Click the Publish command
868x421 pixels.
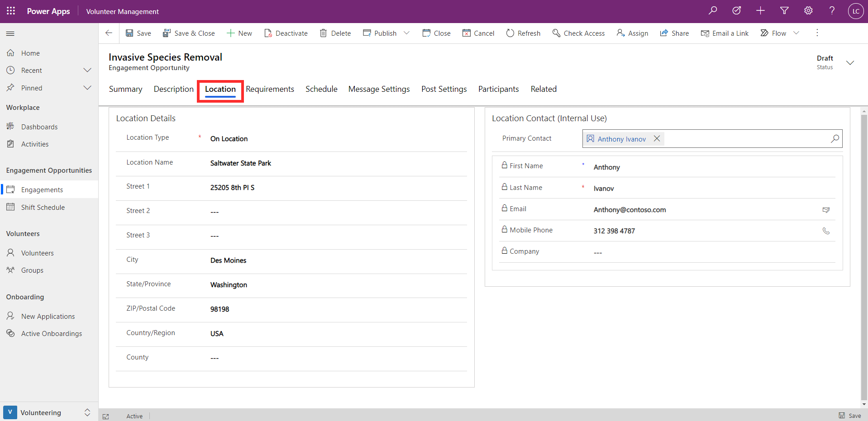(380, 33)
